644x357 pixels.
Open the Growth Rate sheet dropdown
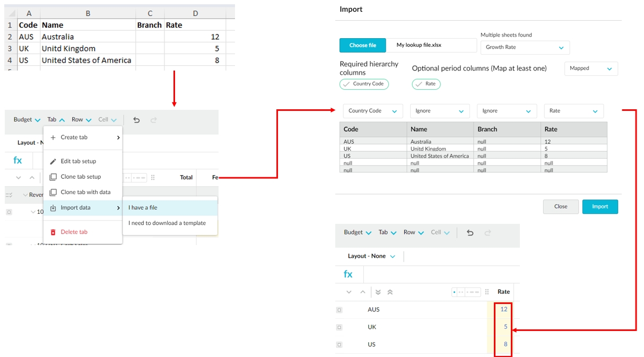pos(525,47)
